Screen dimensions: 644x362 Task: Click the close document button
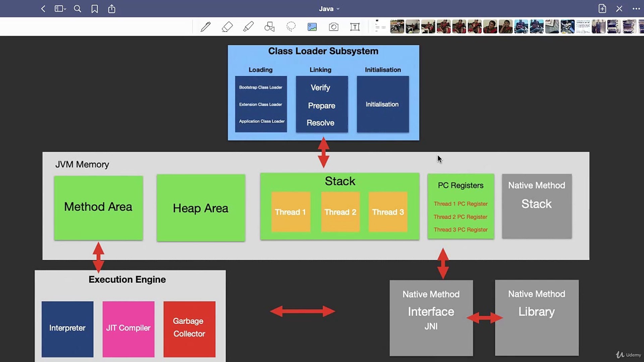(x=619, y=9)
